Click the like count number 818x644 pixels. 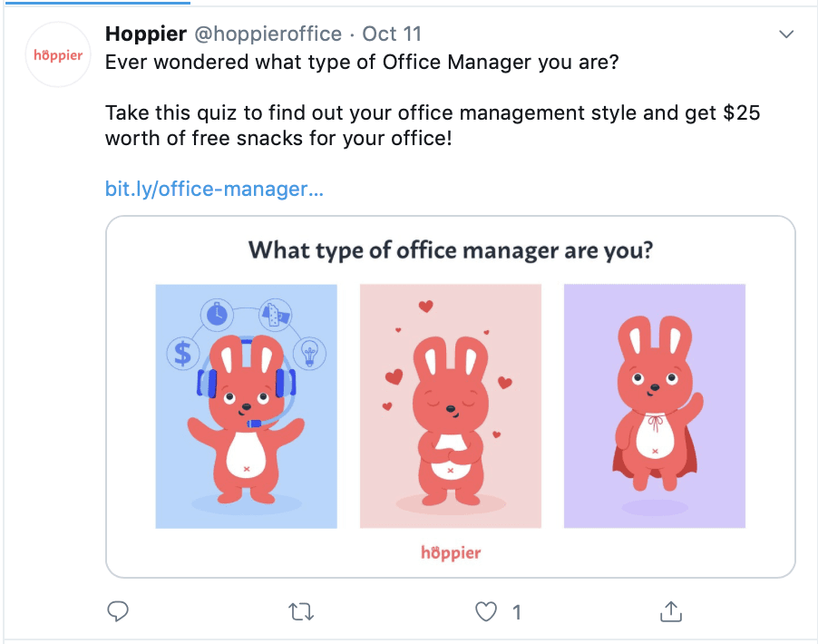coord(517,612)
